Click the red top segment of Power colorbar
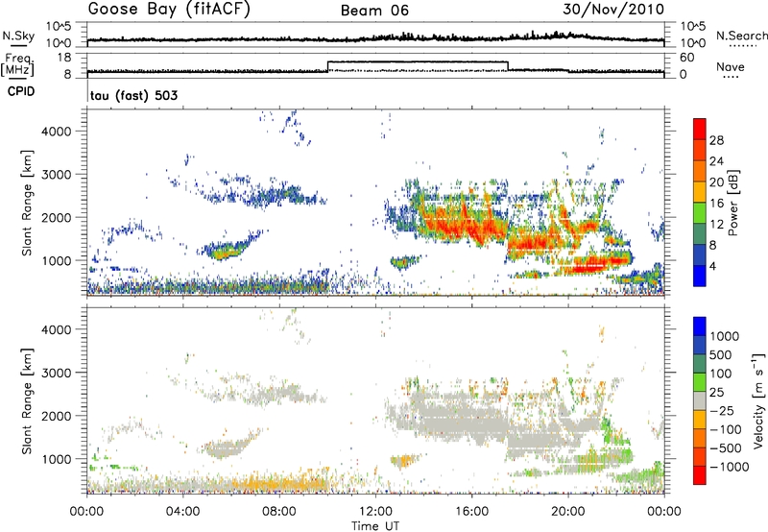 pyautogui.click(x=700, y=129)
